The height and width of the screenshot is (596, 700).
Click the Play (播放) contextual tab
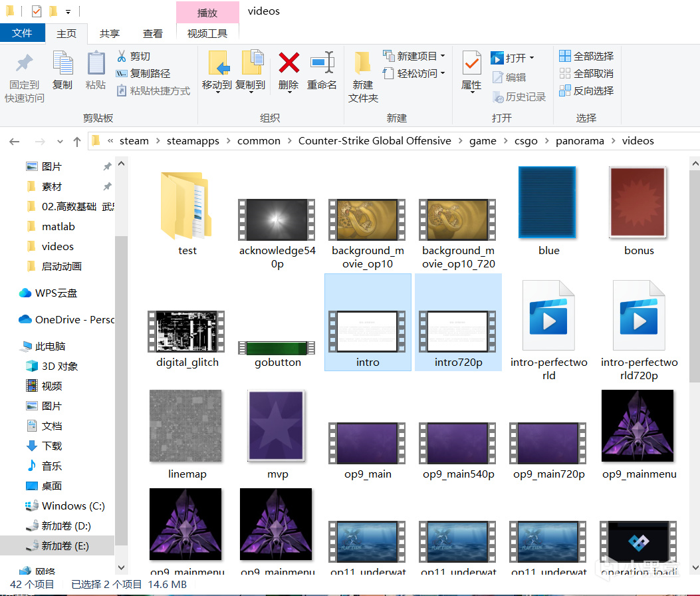coord(207,13)
